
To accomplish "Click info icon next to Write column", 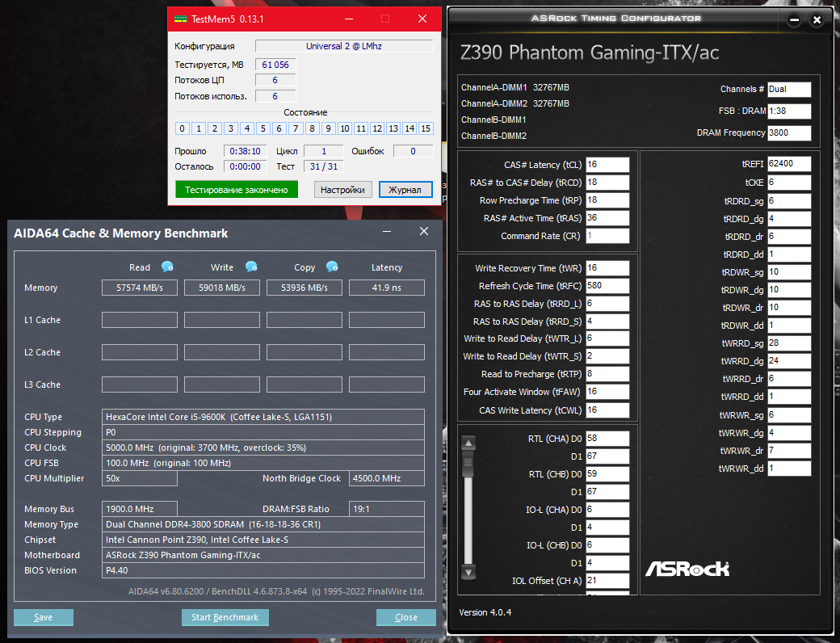I will tap(251, 267).
